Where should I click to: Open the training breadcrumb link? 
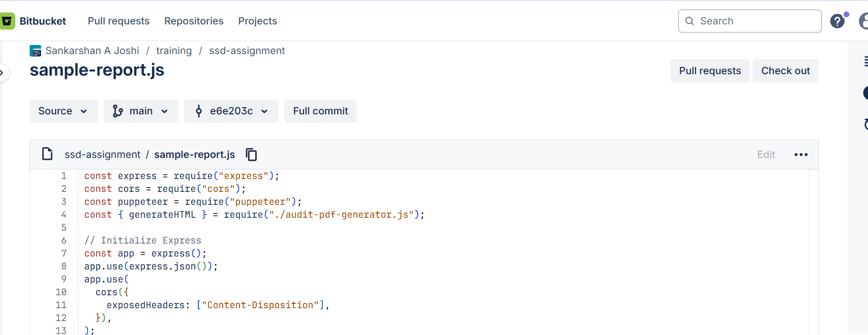(x=174, y=51)
